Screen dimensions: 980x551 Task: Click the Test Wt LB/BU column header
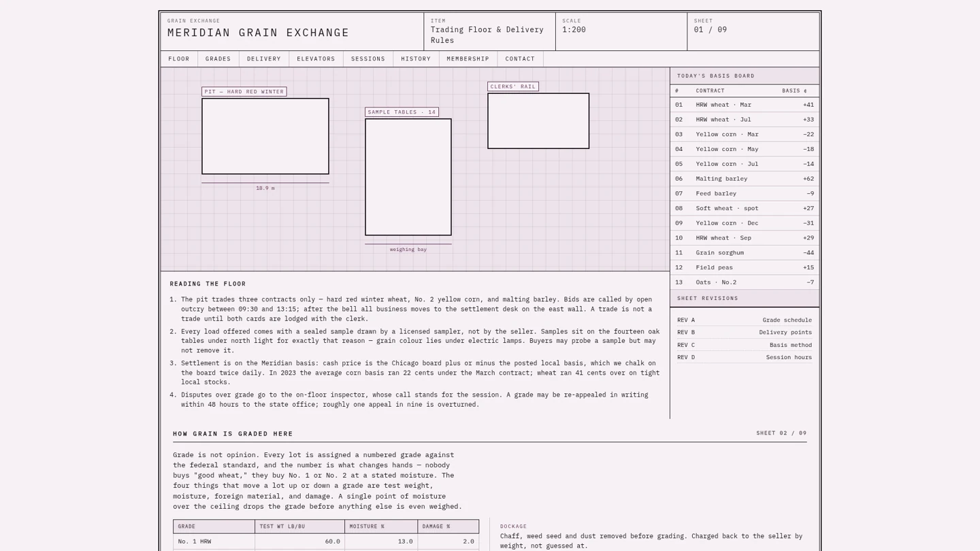click(x=299, y=527)
